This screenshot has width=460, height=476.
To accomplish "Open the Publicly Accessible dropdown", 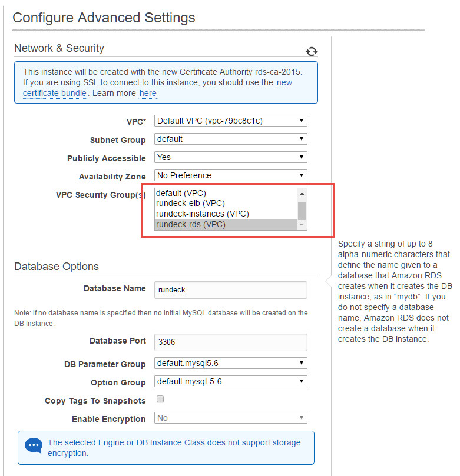I will click(231, 157).
